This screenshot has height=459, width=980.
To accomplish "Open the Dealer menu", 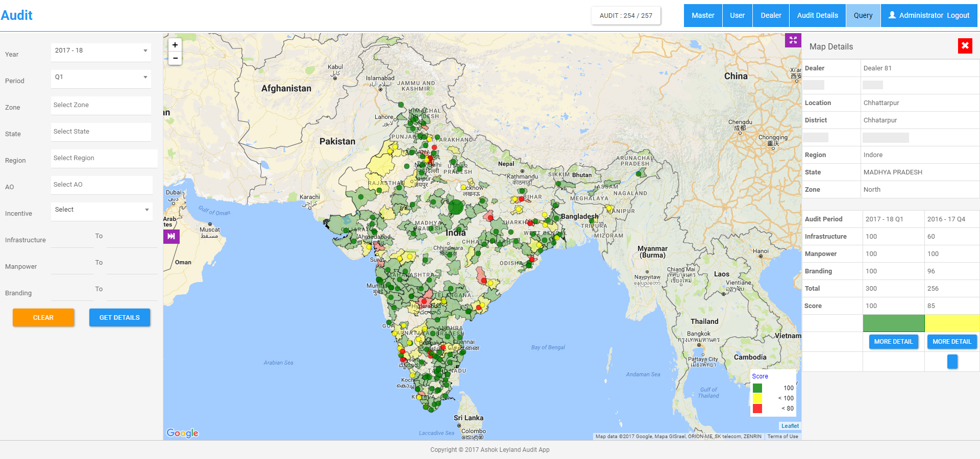I will (771, 15).
